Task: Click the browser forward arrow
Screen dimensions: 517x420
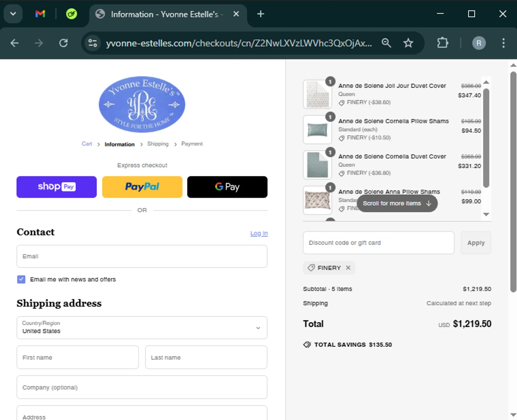Action: [x=39, y=43]
